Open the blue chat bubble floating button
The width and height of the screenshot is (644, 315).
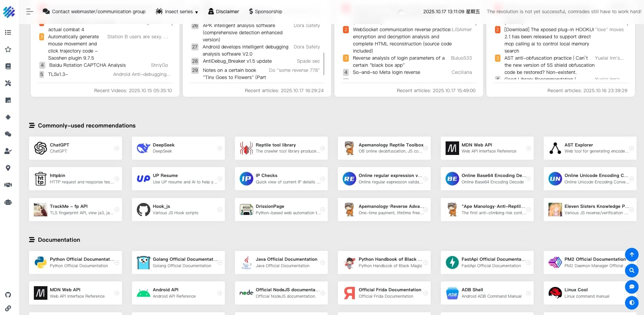coord(631,287)
